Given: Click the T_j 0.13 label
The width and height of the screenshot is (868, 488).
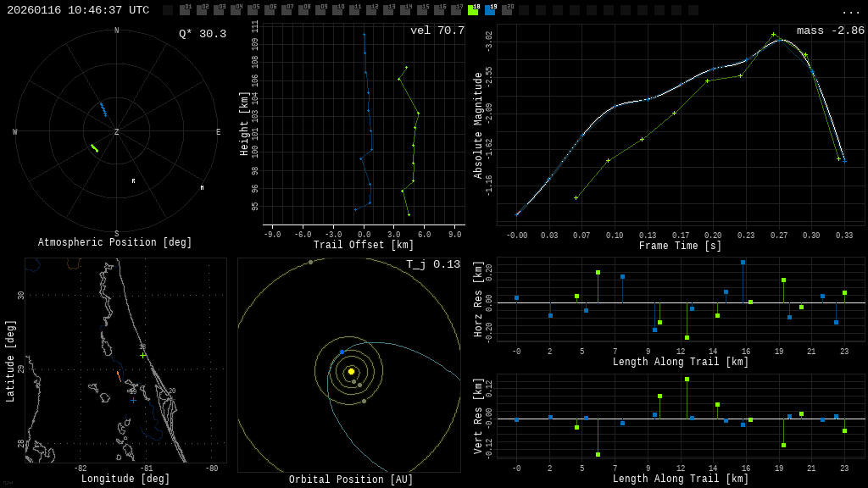Looking at the screenshot, I should click(432, 264).
